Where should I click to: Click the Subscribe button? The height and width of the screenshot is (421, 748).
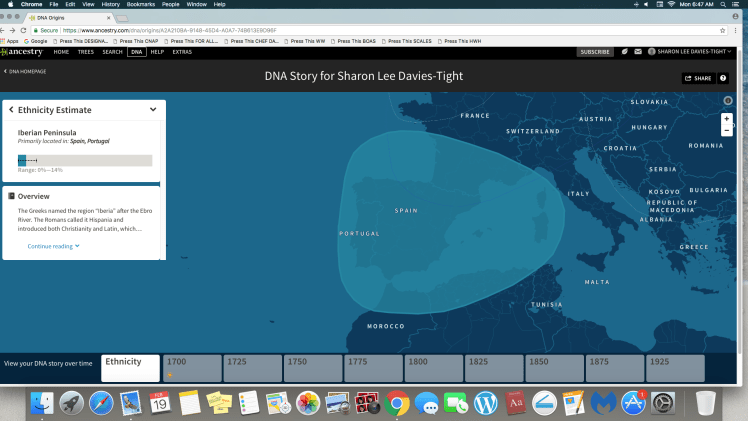tap(595, 51)
